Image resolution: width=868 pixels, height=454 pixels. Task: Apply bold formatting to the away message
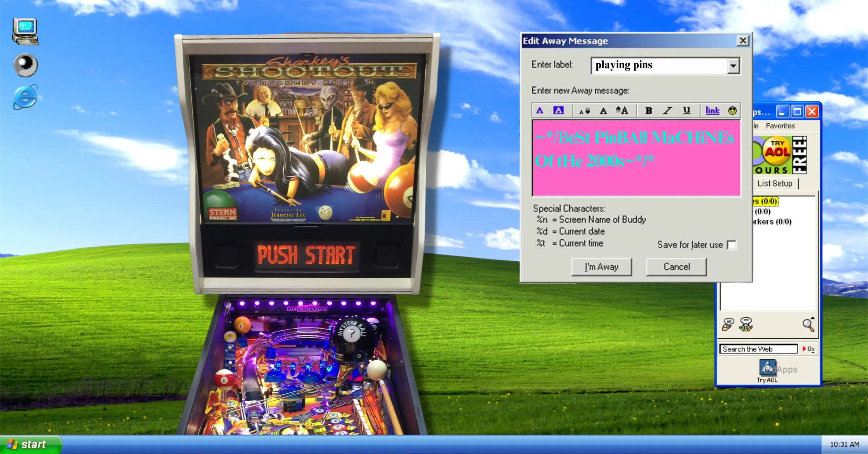coord(648,111)
